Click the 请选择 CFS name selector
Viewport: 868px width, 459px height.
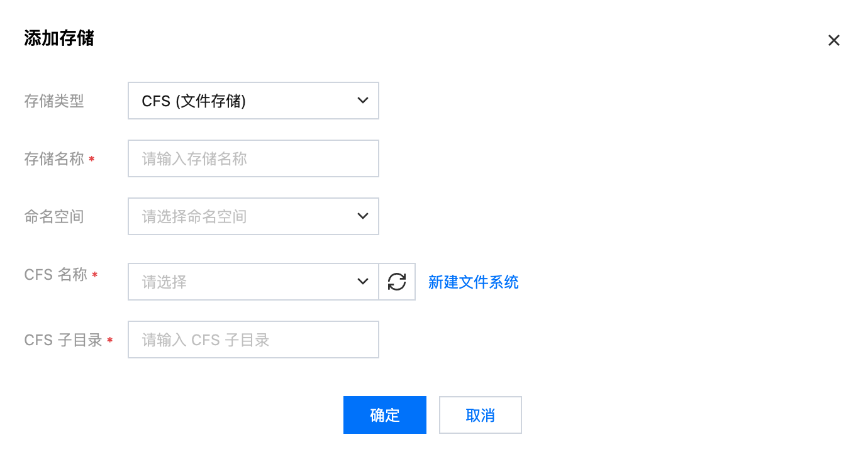(239, 282)
